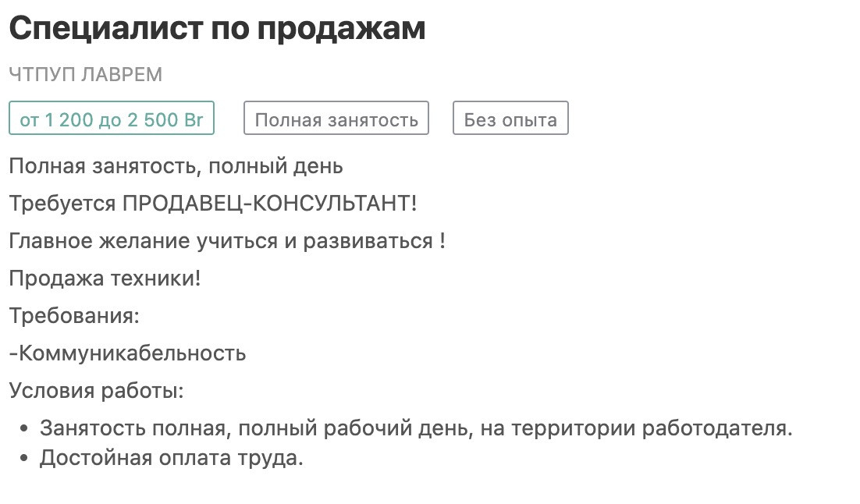The height and width of the screenshot is (504, 860).
Task: Click the capitalized text ПРОДАВЕЦ-КОНСУЛЬТАНТ!
Action: (269, 204)
